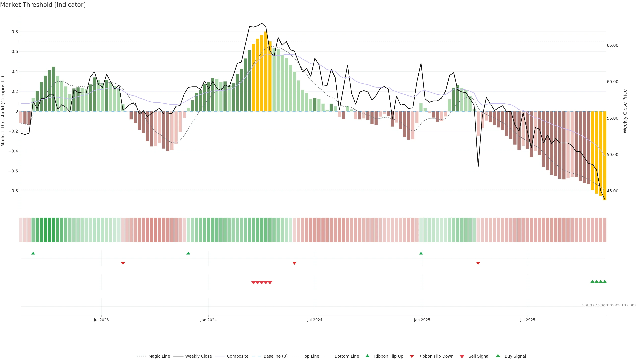The width and height of the screenshot is (644, 362).
Task: Click the Baseline (0) legend entry
Action: [276, 356]
